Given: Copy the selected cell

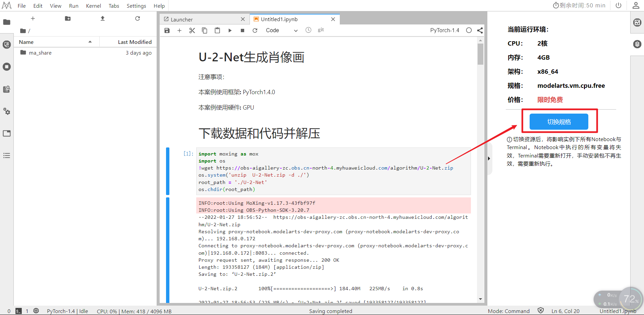Looking at the screenshot, I should [205, 30].
